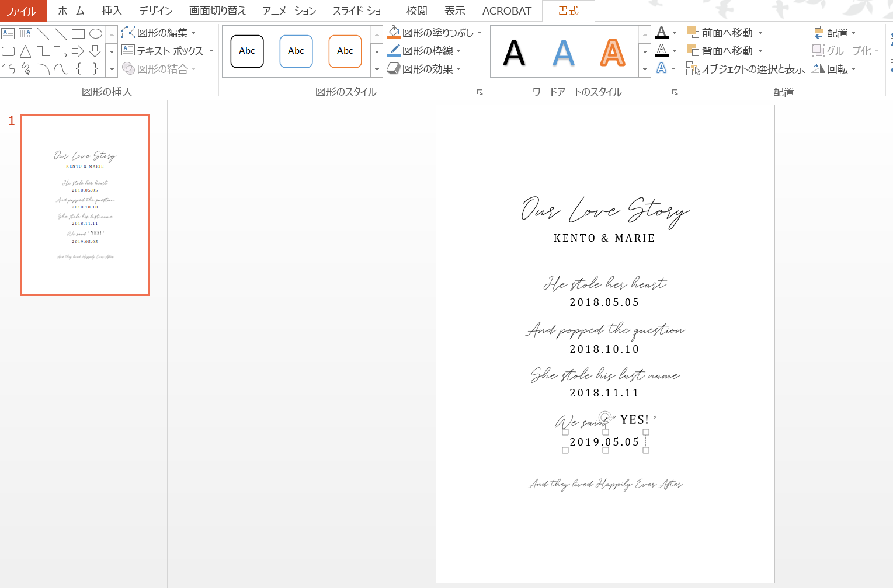Viewport: 893px width, 588px height.
Task: Apply the blue outlined Abc shape style
Action: [x=296, y=51]
